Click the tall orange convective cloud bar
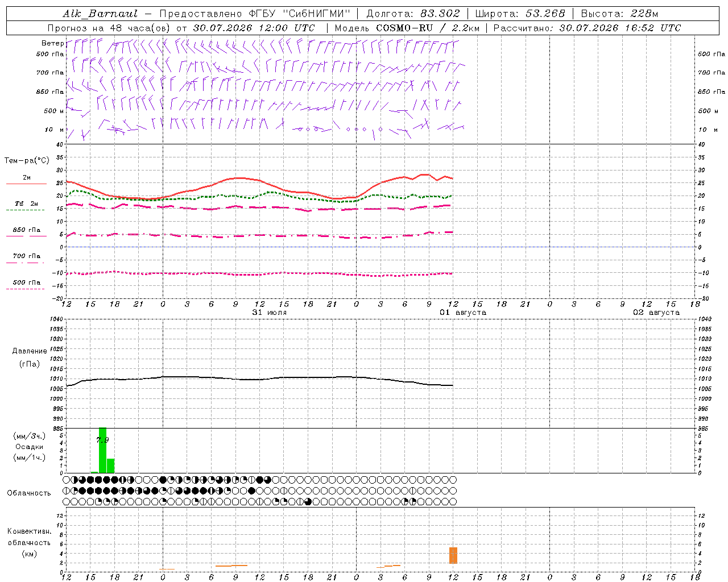 453,555
